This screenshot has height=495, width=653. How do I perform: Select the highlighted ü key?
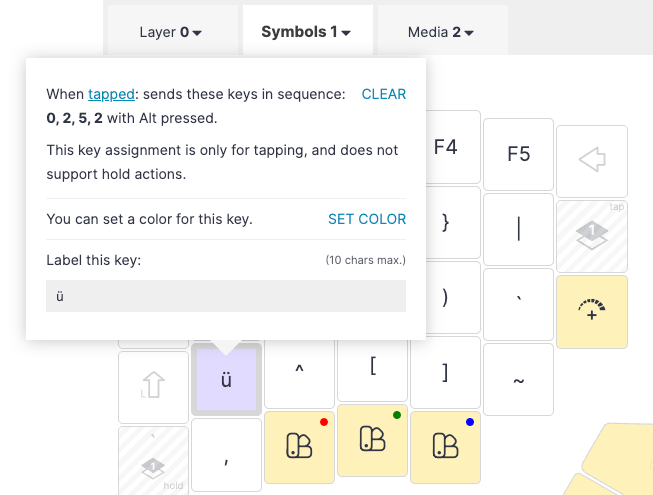(x=226, y=379)
